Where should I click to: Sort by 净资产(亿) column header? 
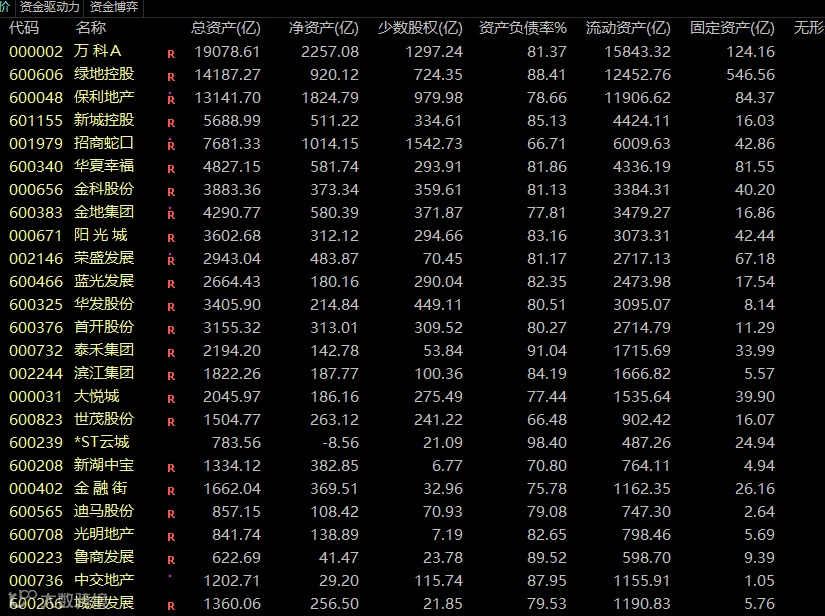click(x=324, y=28)
